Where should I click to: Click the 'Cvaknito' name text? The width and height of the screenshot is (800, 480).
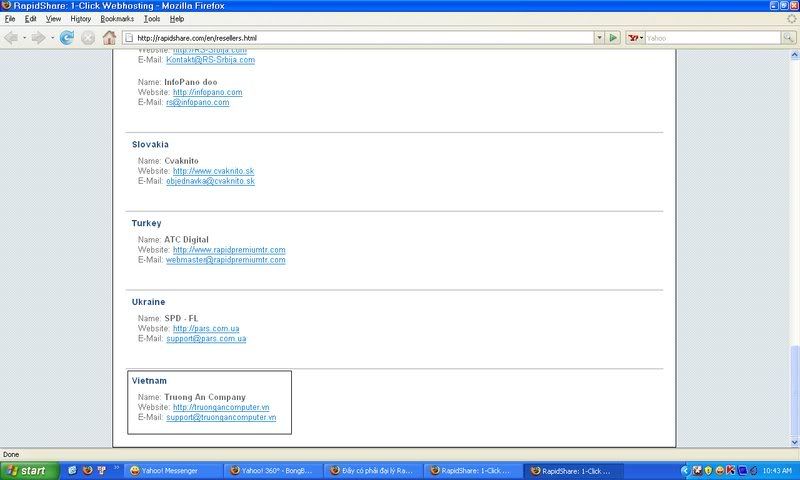(x=181, y=161)
